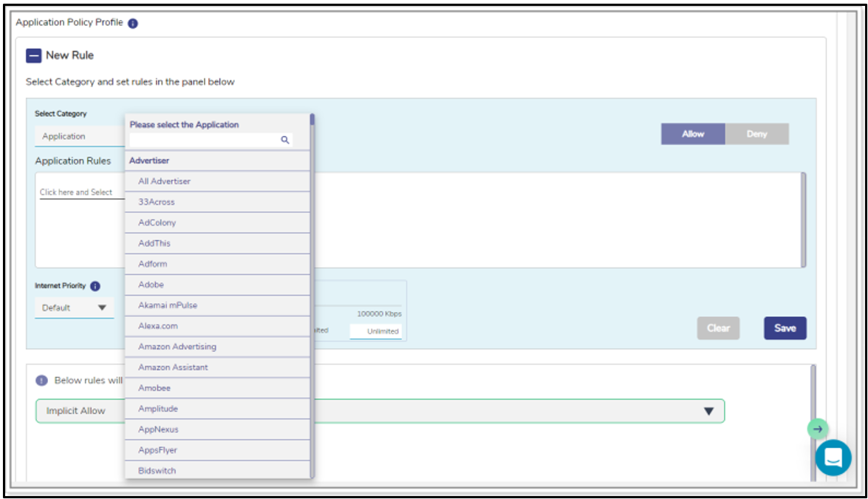868x499 pixels.
Task: Select Amazon Advertising in application list
Action: pyautogui.click(x=177, y=347)
